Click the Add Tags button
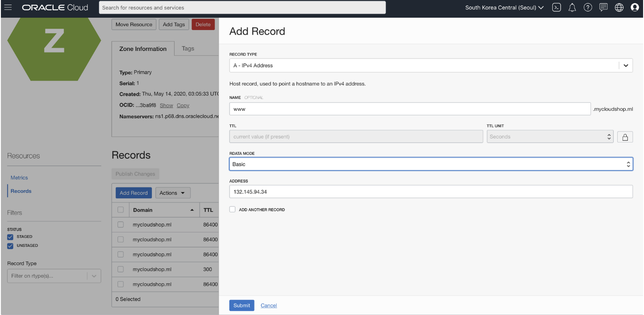The image size is (644, 315). coord(174,25)
